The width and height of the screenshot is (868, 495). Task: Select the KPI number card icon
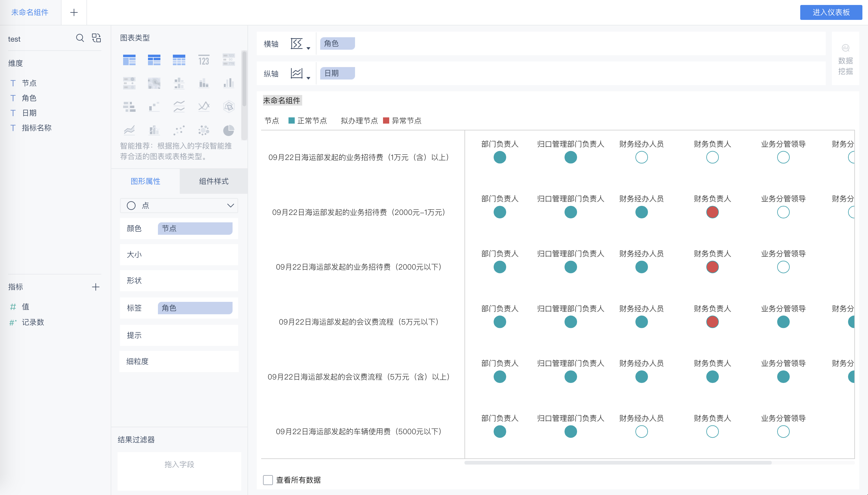pos(203,60)
